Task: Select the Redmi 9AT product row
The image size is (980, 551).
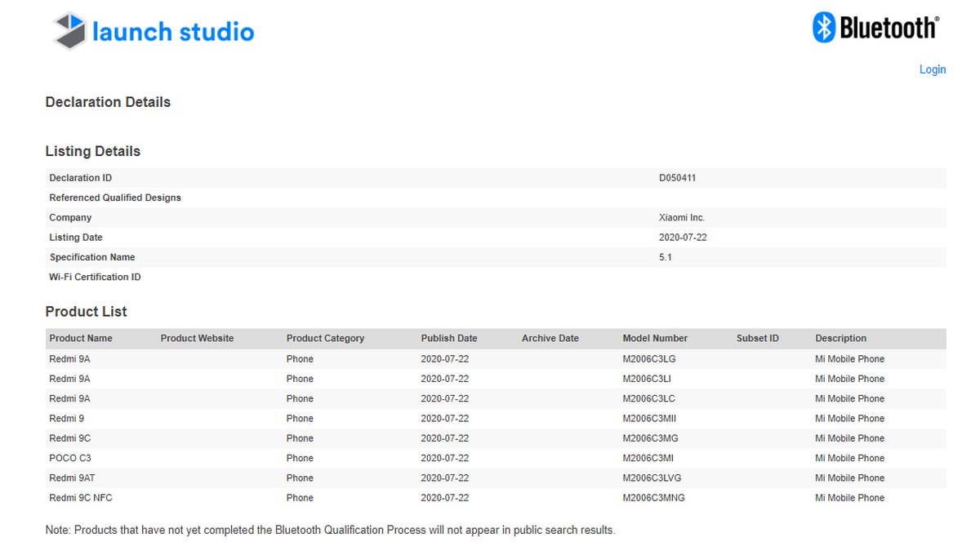Action: pyautogui.click(x=327, y=478)
